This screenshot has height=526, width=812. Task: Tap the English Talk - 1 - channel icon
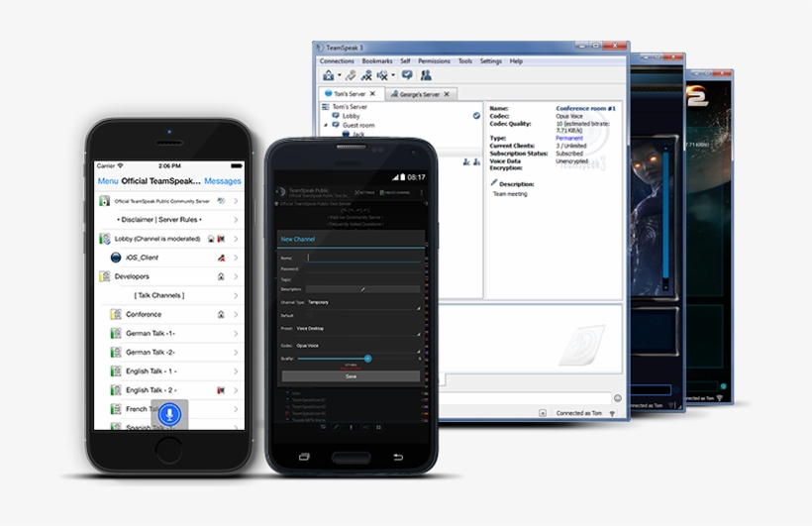[116, 371]
